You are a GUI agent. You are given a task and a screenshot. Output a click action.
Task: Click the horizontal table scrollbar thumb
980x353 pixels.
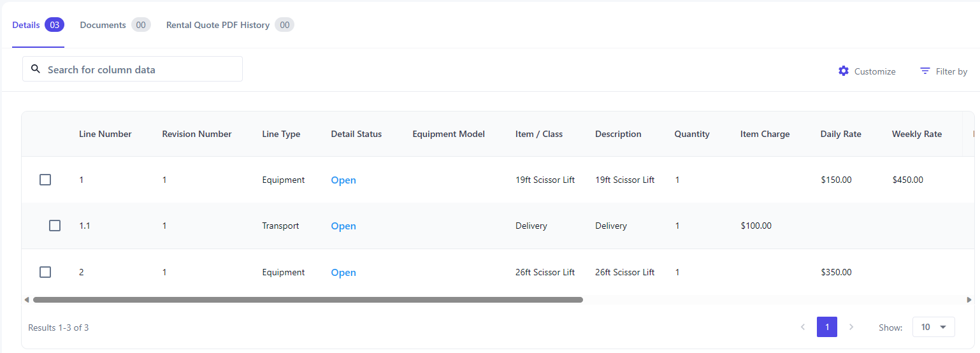tap(308, 299)
